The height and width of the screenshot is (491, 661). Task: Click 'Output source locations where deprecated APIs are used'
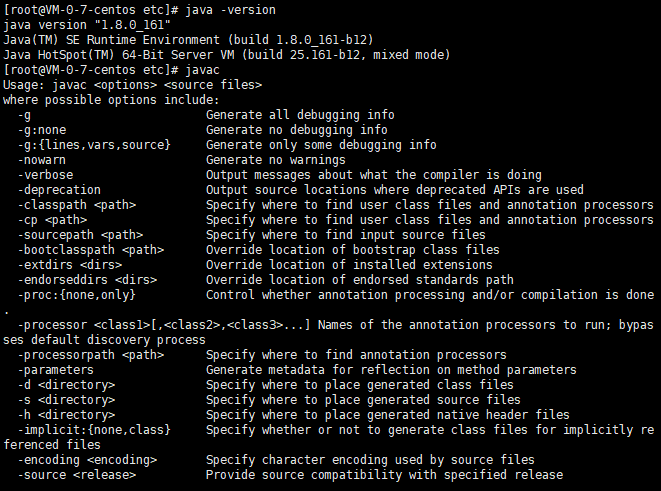pos(395,190)
